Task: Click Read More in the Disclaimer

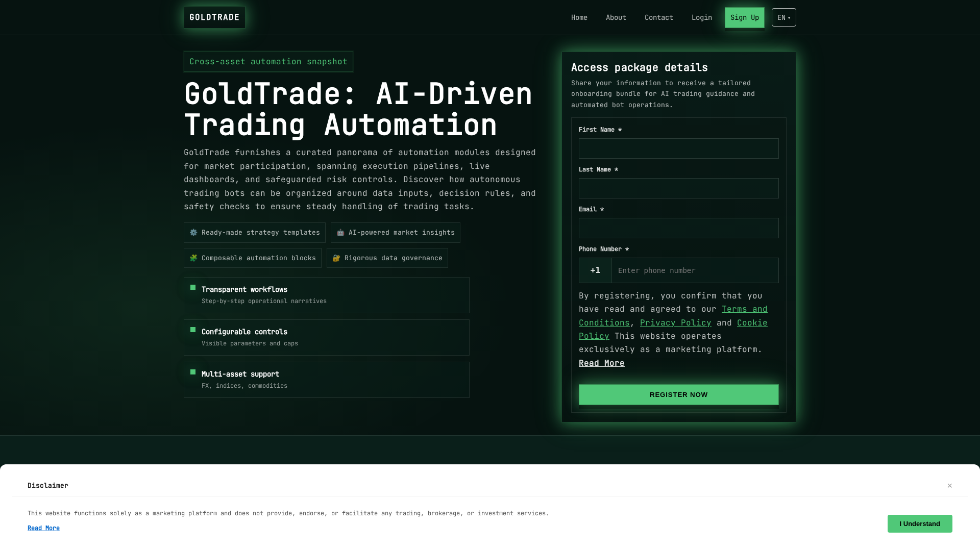Action: 43,528
